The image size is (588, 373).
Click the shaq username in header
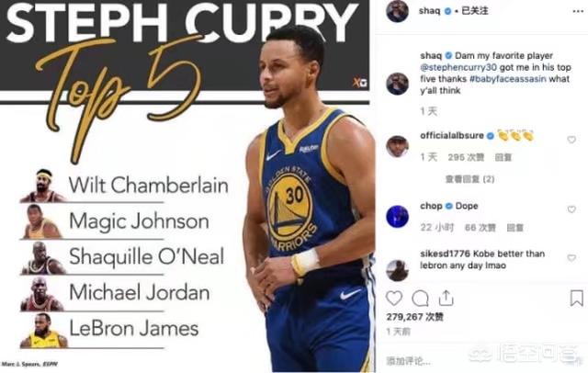[429, 10]
